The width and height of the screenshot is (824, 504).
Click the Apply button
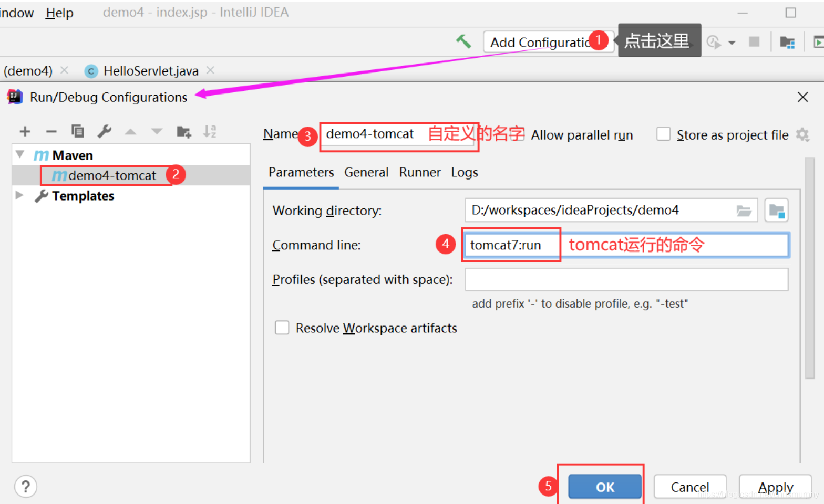point(776,487)
